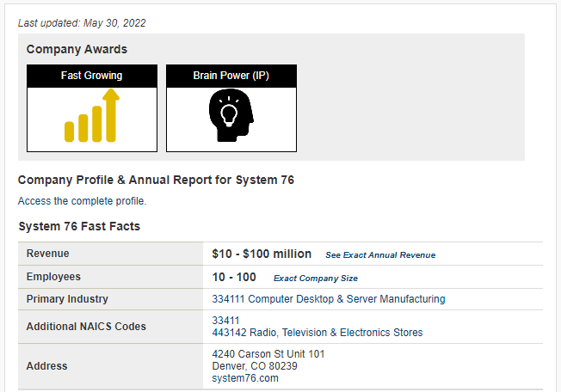
Task: Click the '$10 - $100 million' revenue value
Action: tap(262, 254)
